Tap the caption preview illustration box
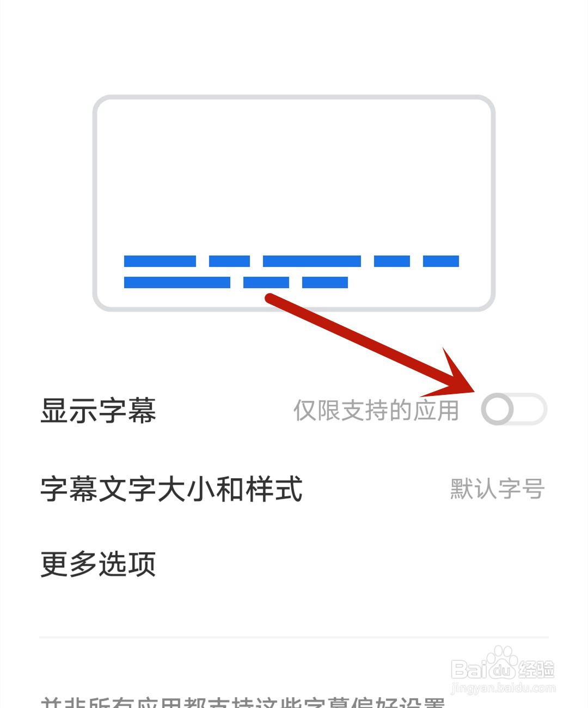This screenshot has width=588, height=708. (294, 203)
